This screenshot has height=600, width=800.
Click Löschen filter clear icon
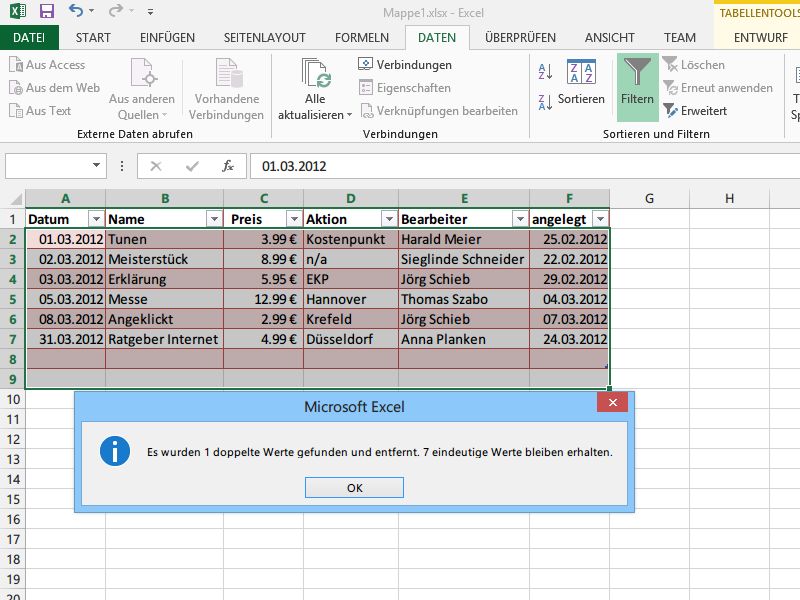pos(670,64)
